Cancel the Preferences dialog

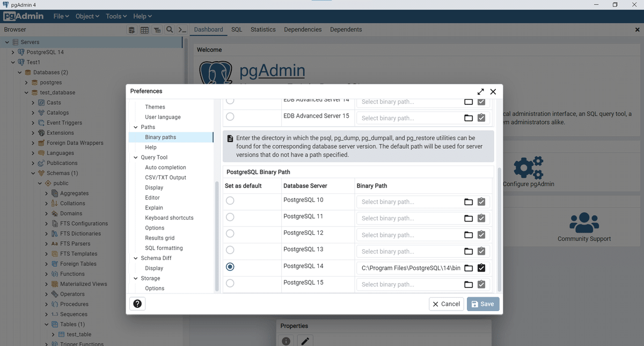pyautogui.click(x=446, y=304)
